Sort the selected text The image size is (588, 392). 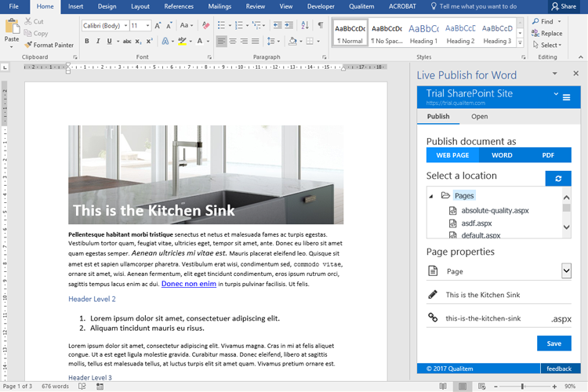[305, 26]
